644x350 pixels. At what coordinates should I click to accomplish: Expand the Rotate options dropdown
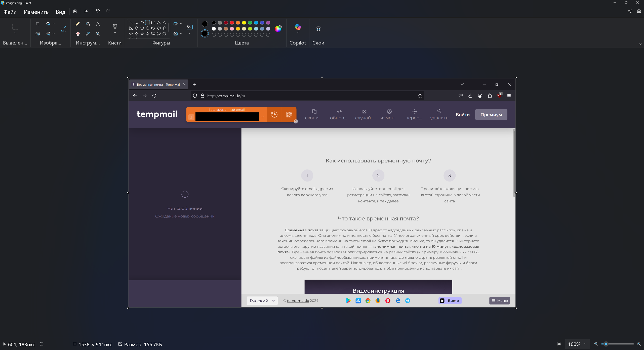54,24
